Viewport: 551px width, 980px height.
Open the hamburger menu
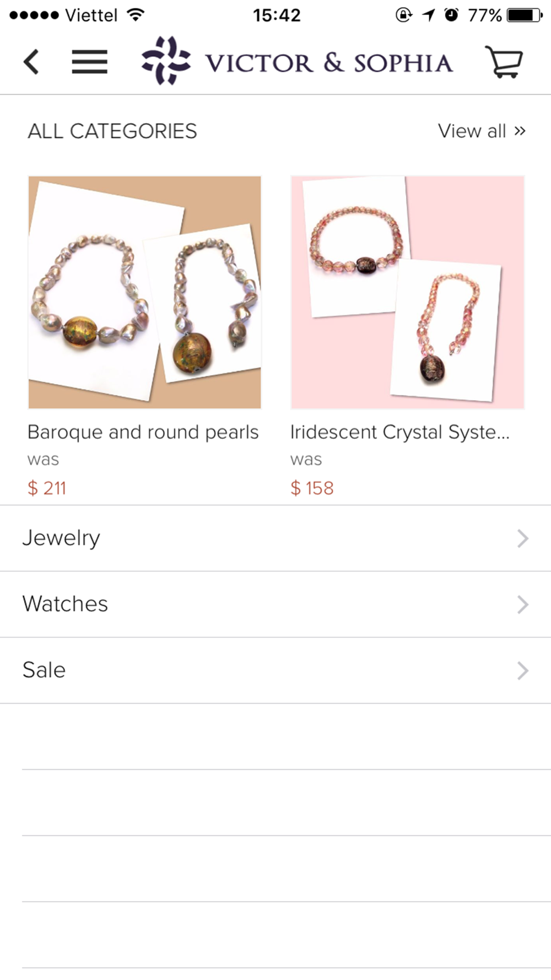89,62
